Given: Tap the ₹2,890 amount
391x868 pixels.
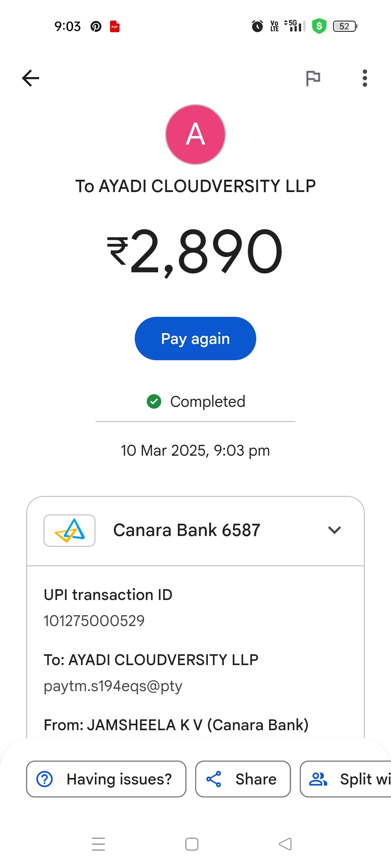Looking at the screenshot, I should click(x=195, y=252).
